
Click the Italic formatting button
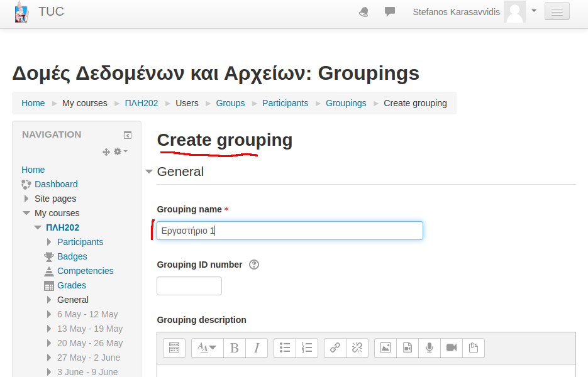point(257,348)
